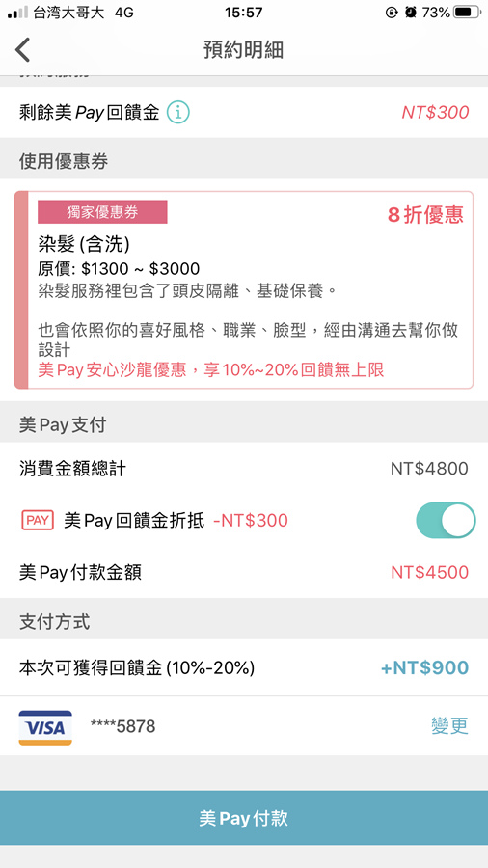The height and width of the screenshot is (868, 488).
Task: Tap the 美Pay付款 button
Action: point(244,818)
